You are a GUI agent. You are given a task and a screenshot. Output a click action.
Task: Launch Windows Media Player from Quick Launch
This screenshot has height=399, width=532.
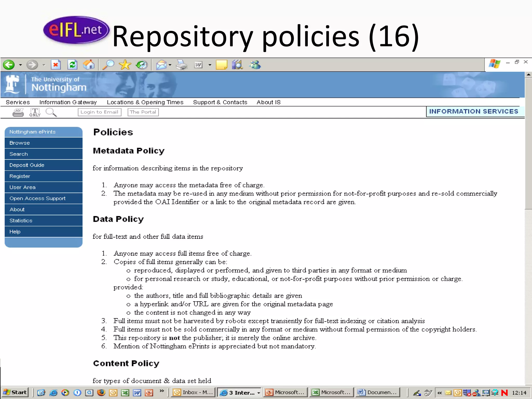coord(65,393)
